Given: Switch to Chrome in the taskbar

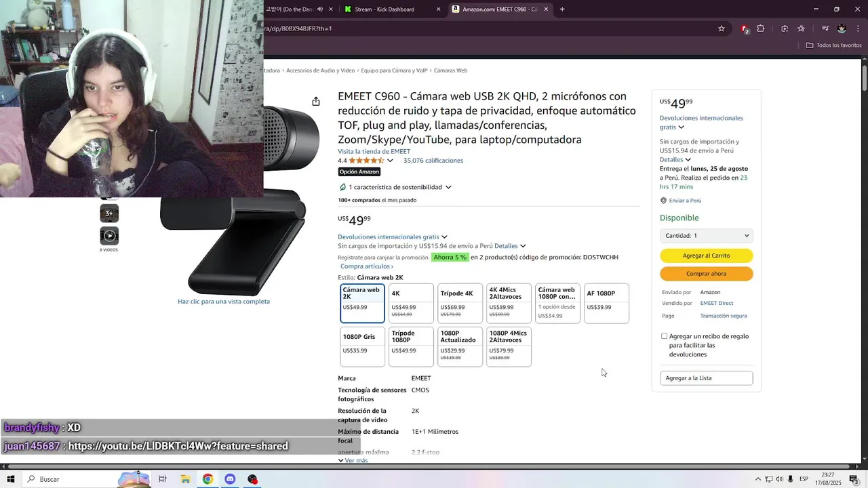Looking at the screenshot, I should (x=208, y=479).
